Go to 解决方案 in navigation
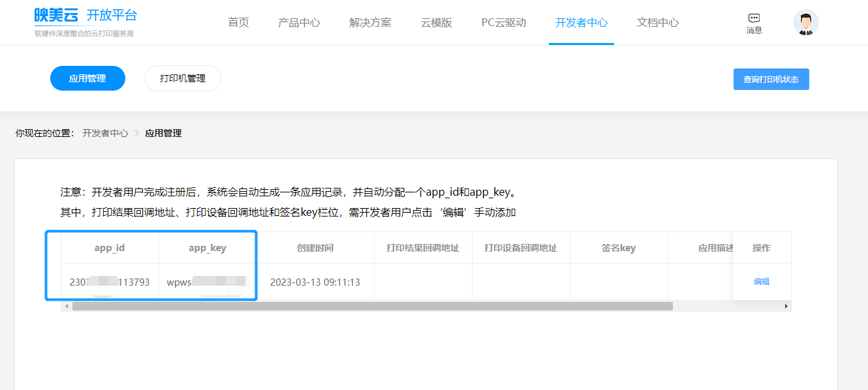 point(370,23)
